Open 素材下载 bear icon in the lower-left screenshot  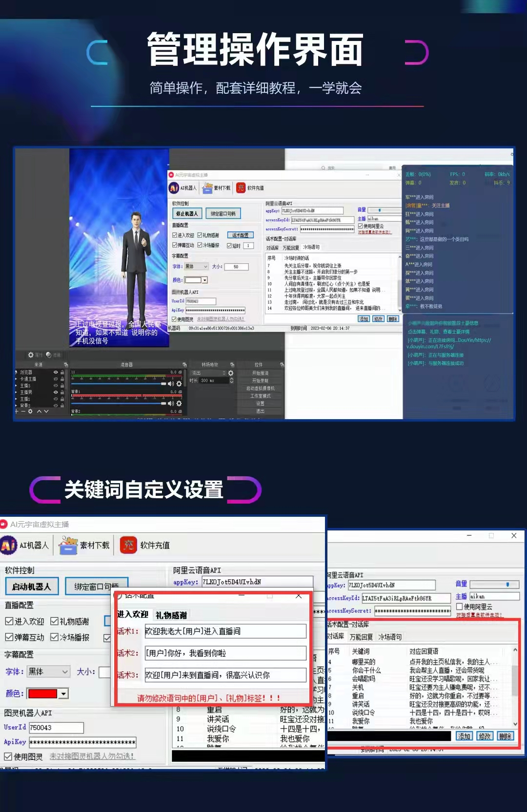(x=68, y=545)
